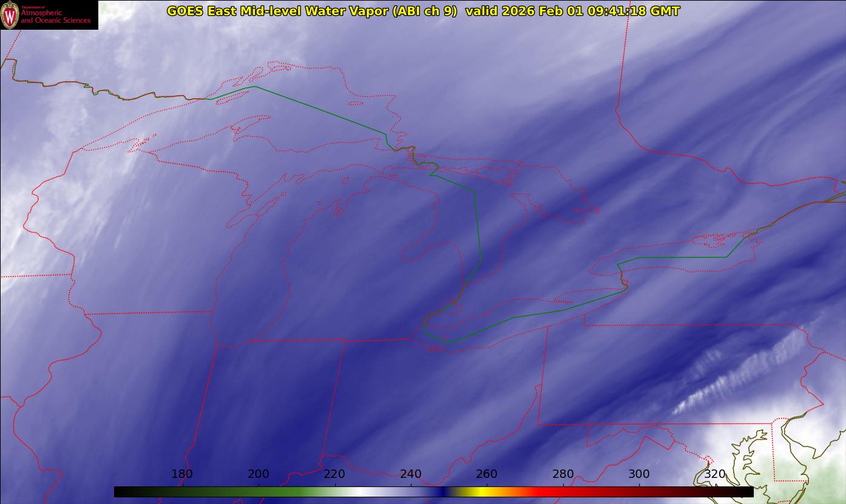Image resolution: width=846 pixels, height=504 pixels.
Task: Click the 200 label on the colorbar
Action: point(259,474)
